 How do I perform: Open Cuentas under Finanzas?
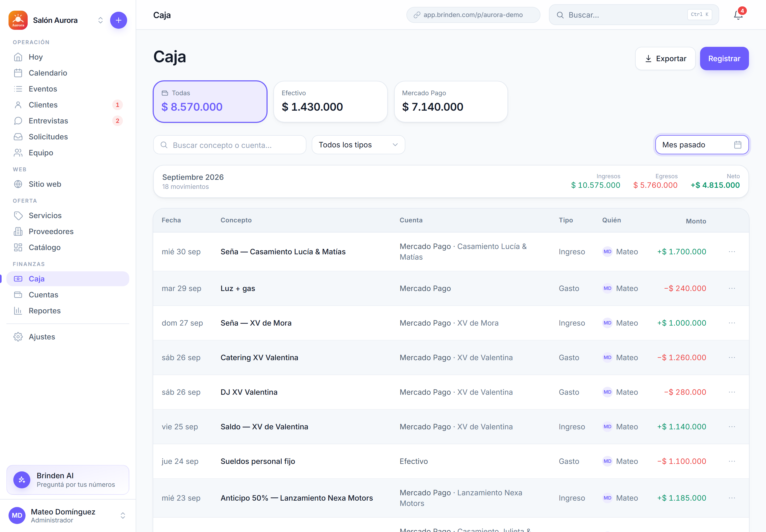click(68, 295)
